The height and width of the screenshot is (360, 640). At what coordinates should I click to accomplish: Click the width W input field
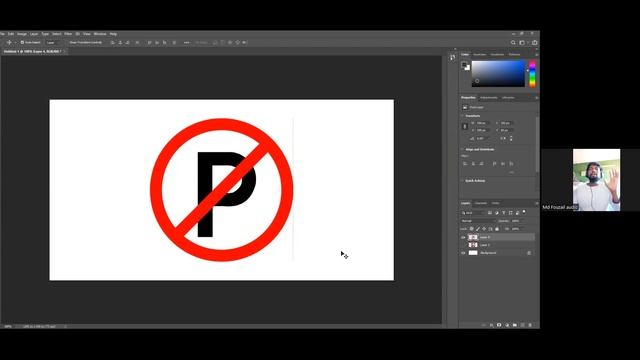pos(482,123)
